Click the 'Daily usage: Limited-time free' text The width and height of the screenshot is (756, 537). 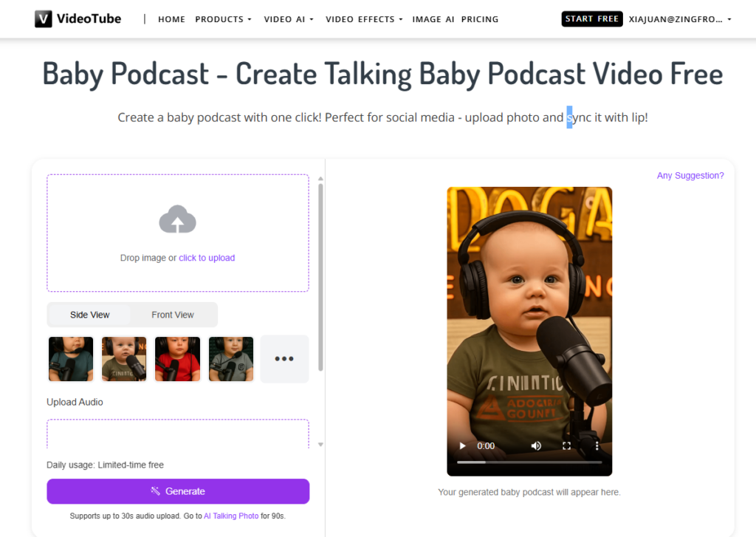[105, 465]
